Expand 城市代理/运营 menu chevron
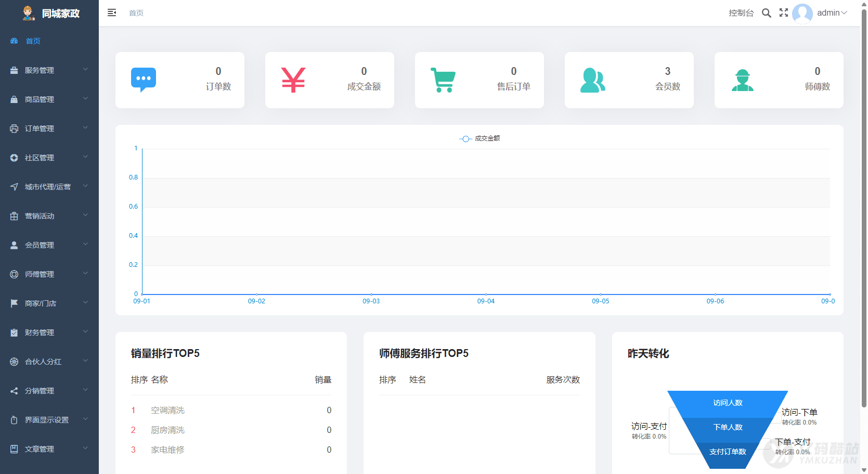This screenshot has height=474, width=868. pyautogui.click(x=85, y=186)
